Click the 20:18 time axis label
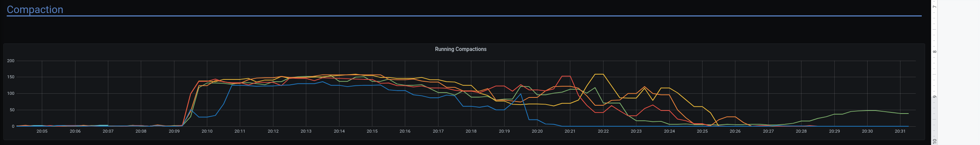The height and width of the screenshot is (145, 980). [471, 131]
